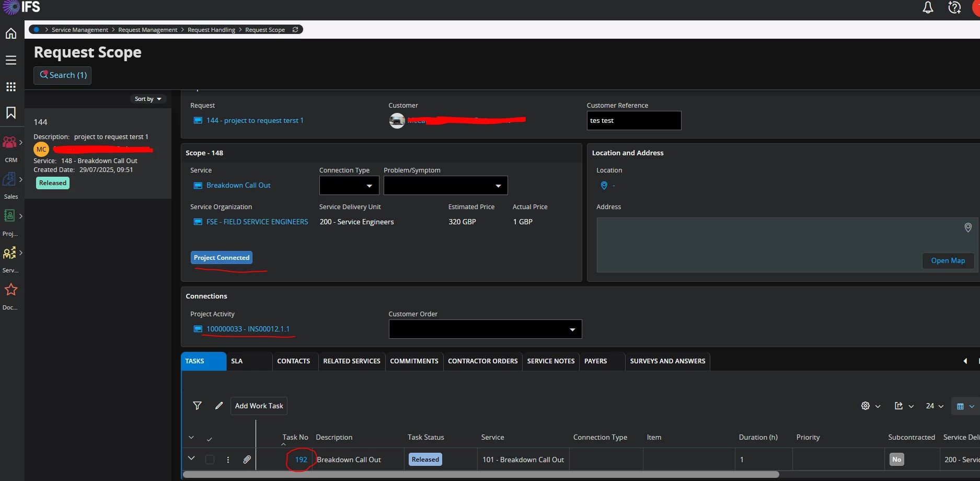Open the table view layout icon

(960, 406)
